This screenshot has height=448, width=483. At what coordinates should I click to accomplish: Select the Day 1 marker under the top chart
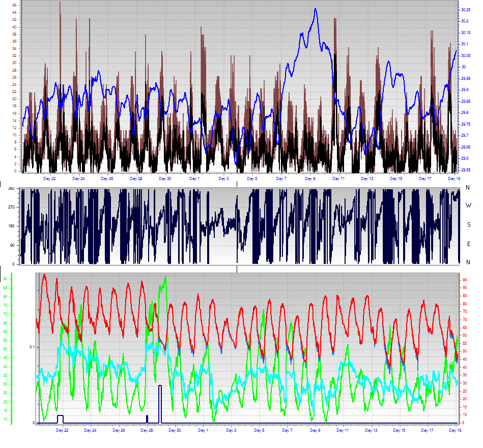pyautogui.click(x=194, y=178)
